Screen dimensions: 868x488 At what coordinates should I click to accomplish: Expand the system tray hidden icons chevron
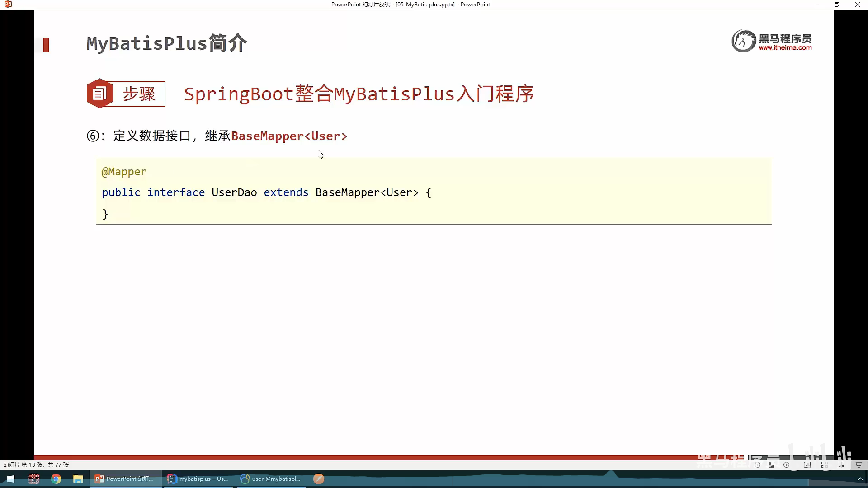860,479
